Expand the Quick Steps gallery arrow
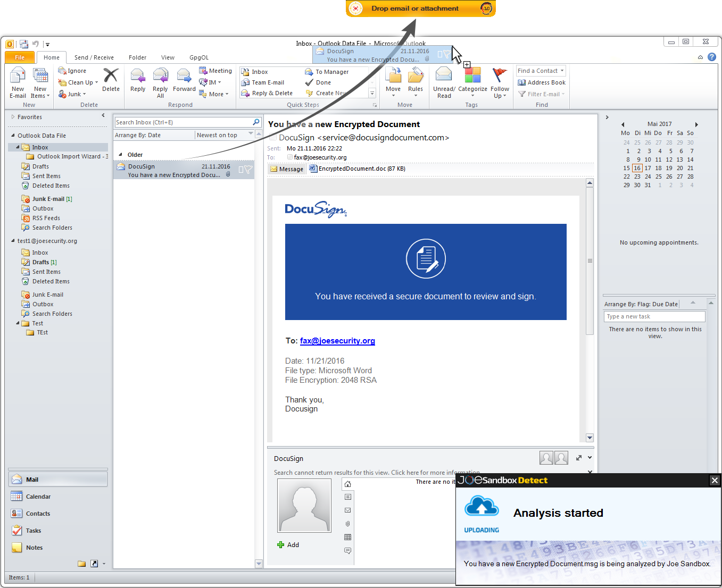This screenshot has height=588, width=722. tap(372, 94)
